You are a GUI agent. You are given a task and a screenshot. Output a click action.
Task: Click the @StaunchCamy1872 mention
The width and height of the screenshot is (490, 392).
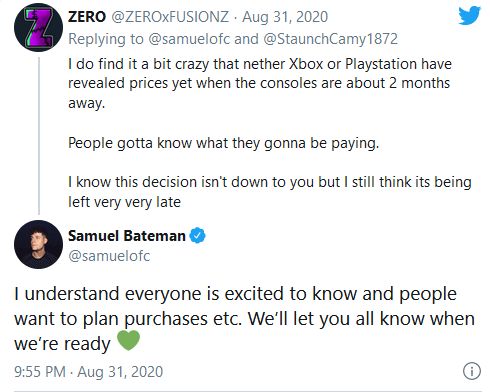330,39
